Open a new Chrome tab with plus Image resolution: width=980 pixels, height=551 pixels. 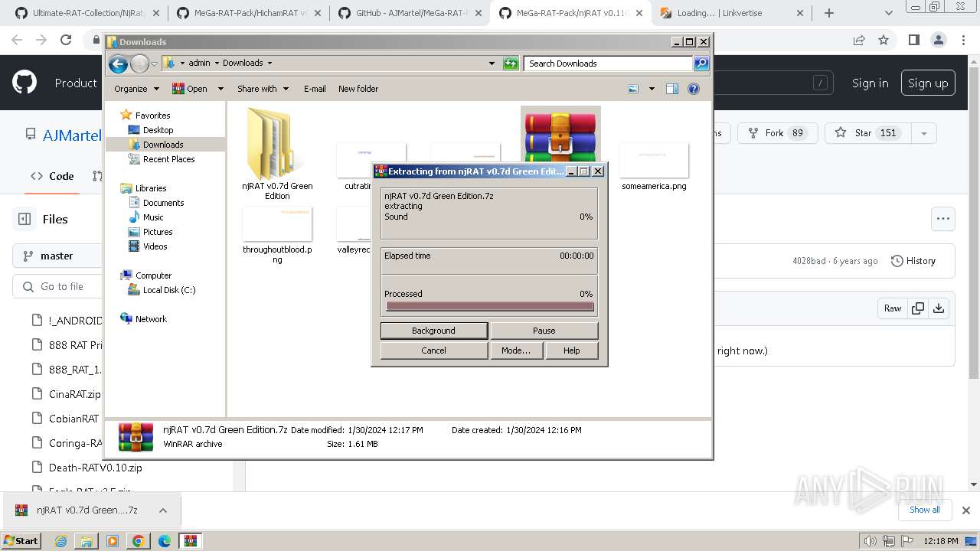click(x=829, y=13)
